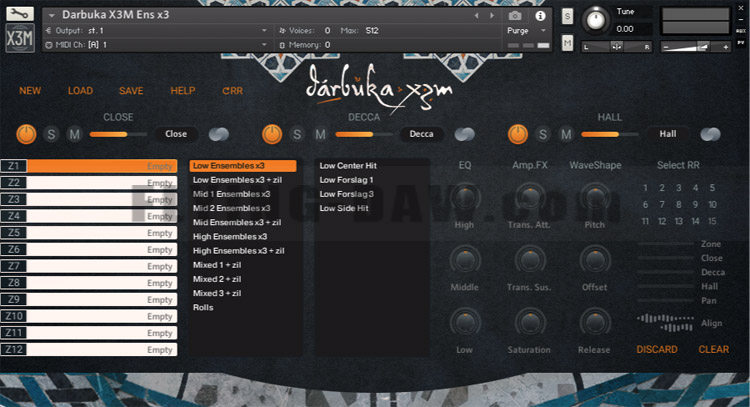Screen dimensions: 750x407
Task: Take a snapshot with the camera icon
Action: pyautogui.click(x=515, y=16)
